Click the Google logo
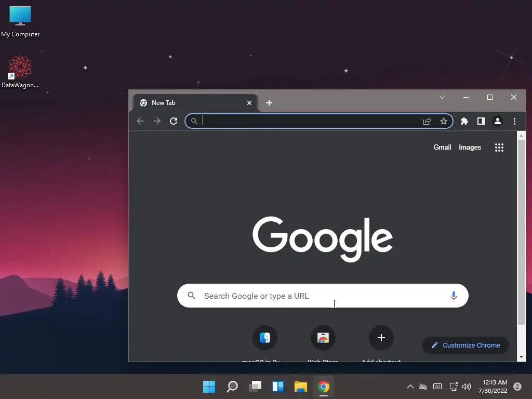Screen dimensions: 532x399 click(322, 239)
